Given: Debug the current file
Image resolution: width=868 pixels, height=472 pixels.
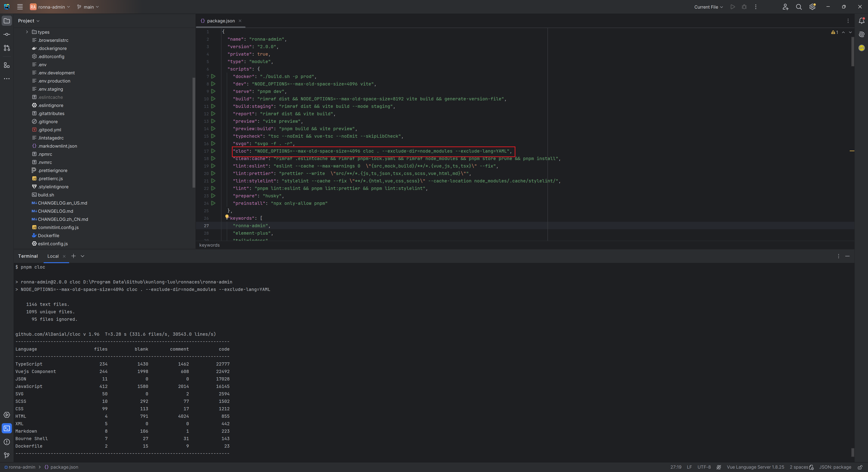Looking at the screenshot, I should pos(744,7).
